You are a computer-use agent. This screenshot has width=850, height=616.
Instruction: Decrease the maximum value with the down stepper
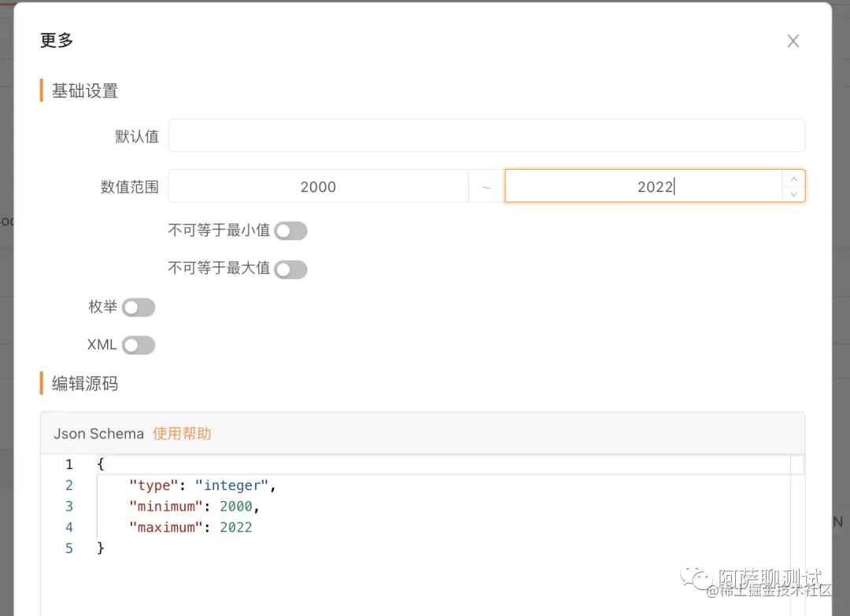(793, 194)
